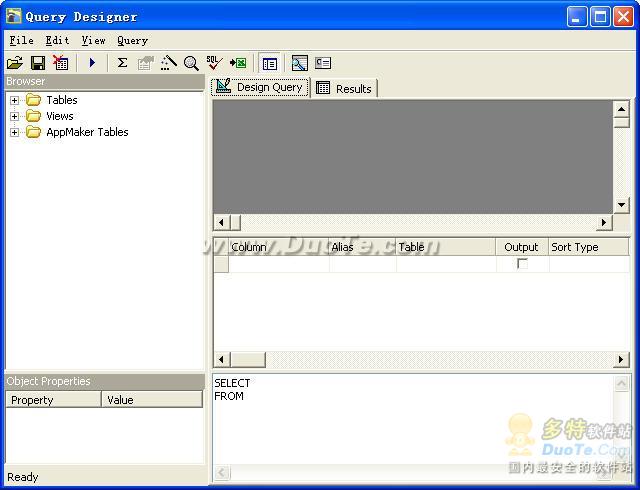Switch to the Design Query tab
Image resolution: width=640 pixels, height=490 pixels.
pos(260,87)
